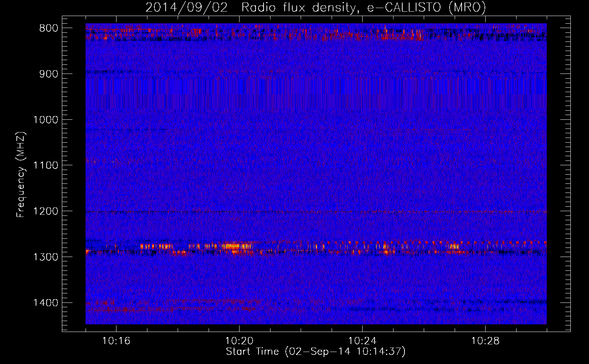Image resolution: width=589 pixels, height=364 pixels.
Task: Click the 10:16 time tick label
Action: point(116,341)
